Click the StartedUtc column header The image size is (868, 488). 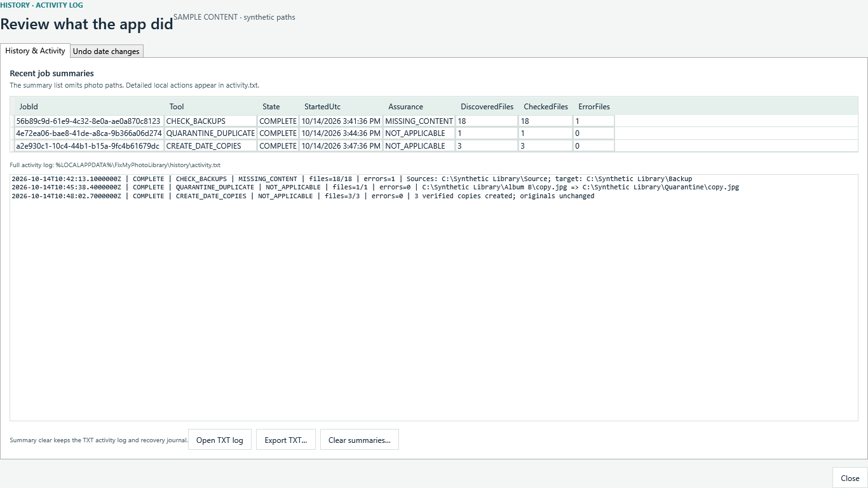[x=341, y=107]
